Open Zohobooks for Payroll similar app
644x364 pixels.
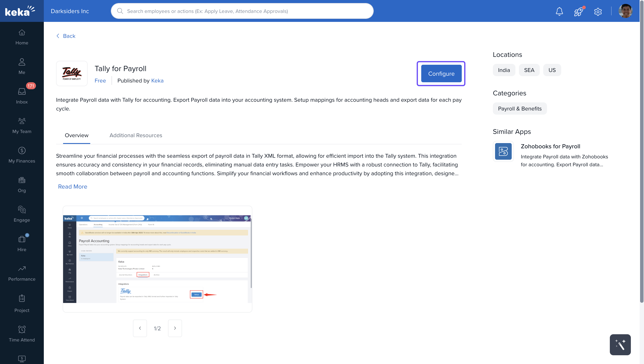tap(550, 146)
